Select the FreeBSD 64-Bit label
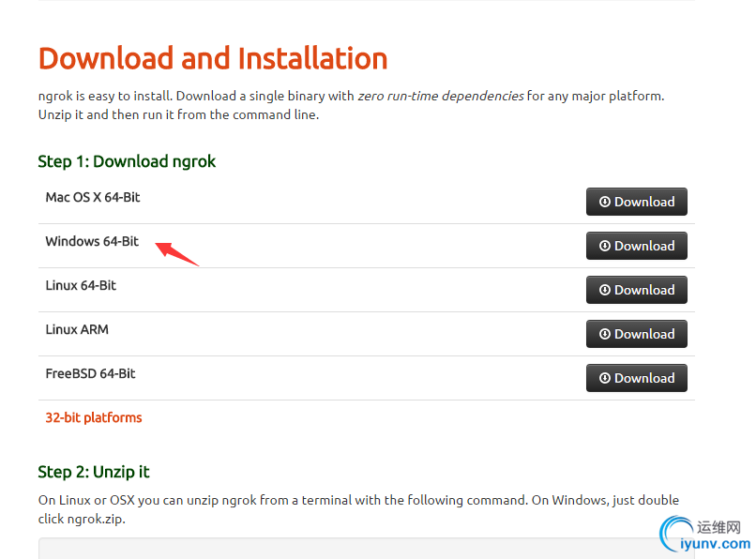 click(90, 374)
